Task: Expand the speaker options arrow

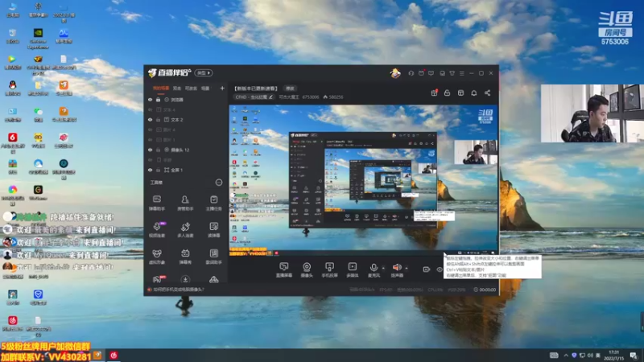Action: click(x=407, y=268)
